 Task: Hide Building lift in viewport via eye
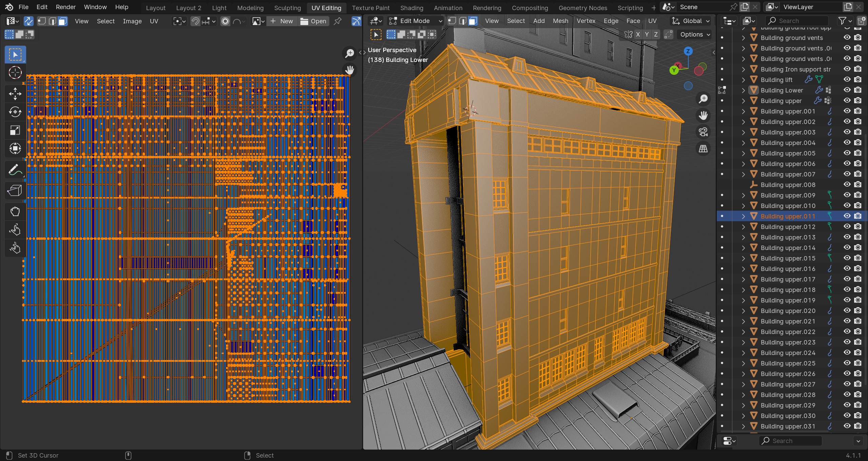[x=847, y=79]
